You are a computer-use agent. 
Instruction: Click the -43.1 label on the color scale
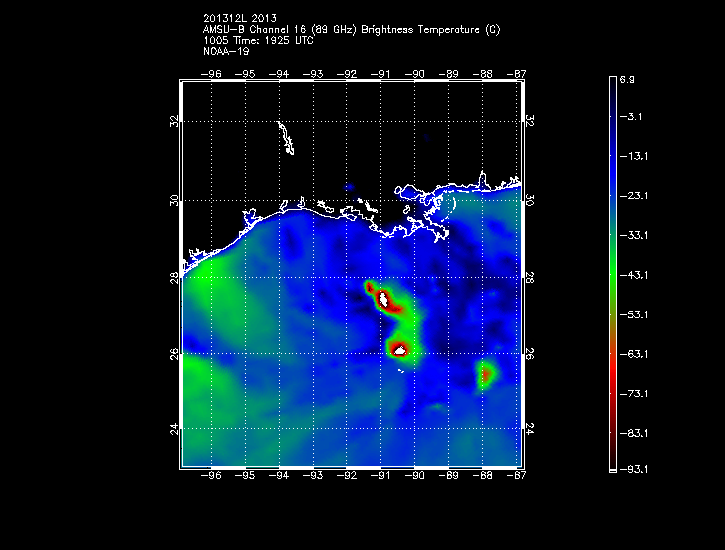pos(636,274)
